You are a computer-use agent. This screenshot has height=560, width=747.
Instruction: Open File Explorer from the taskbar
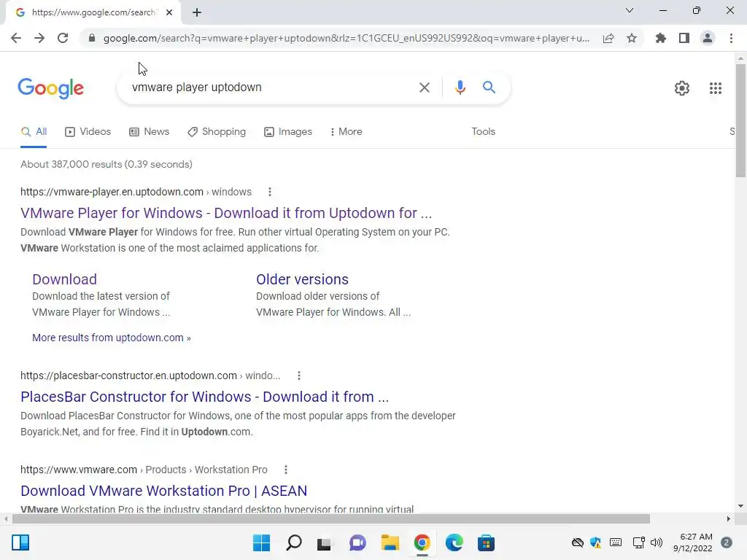pyautogui.click(x=390, y=542)
